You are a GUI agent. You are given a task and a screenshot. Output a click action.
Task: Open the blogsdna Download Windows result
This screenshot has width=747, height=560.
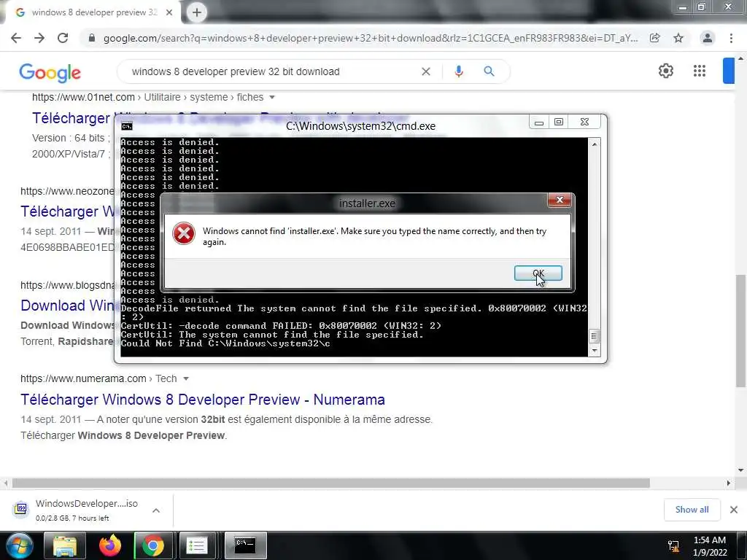[66, 306]
